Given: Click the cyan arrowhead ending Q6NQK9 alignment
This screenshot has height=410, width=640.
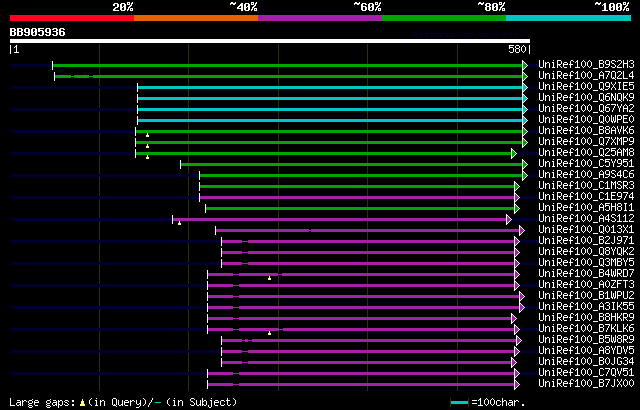Looking at the screenshot, I should click(x=525, y=98).
